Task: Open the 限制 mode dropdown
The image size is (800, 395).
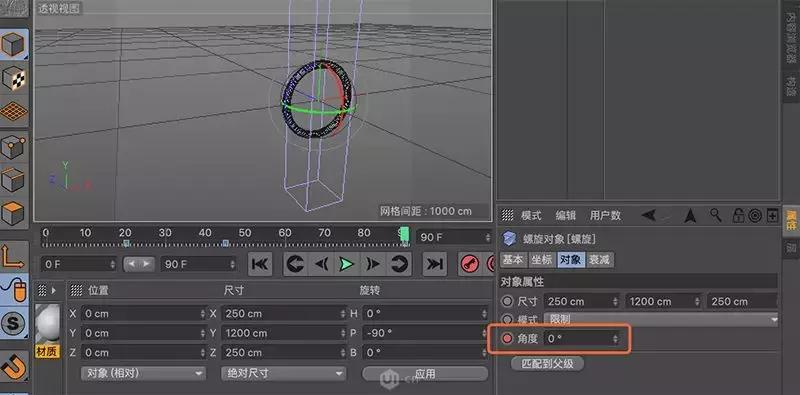Action: click(662, 319)
